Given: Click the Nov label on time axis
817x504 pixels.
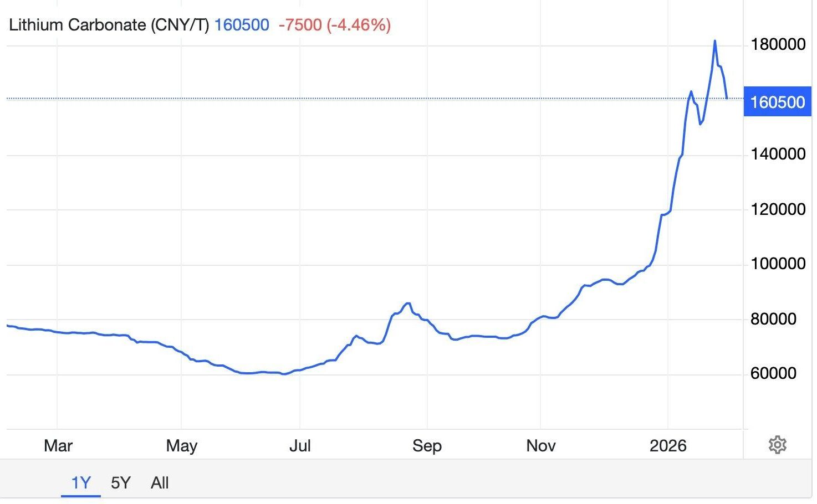Looking at the screenshot, I should 541,446.
